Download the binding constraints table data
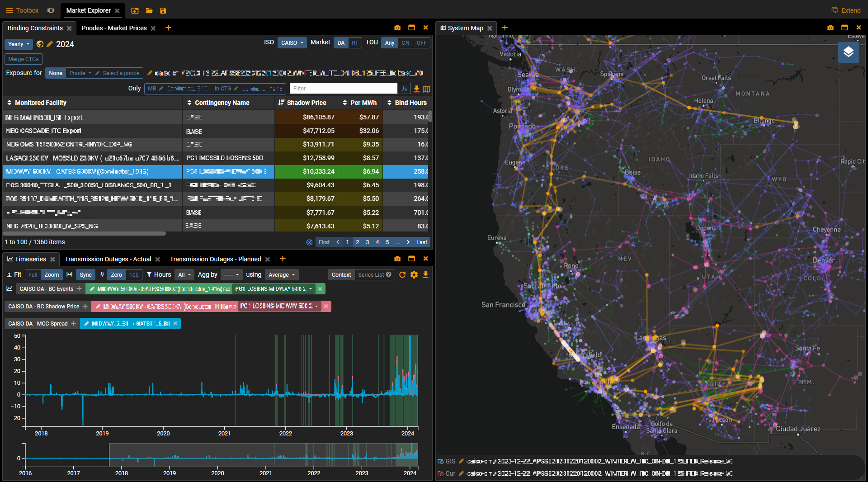The image size is (868, 482). pos(416,89)
